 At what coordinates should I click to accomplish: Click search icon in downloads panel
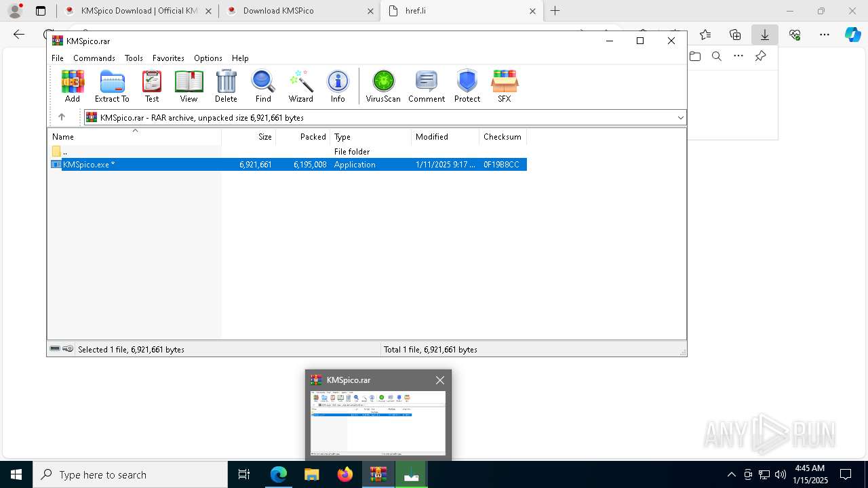pos(717,56)
